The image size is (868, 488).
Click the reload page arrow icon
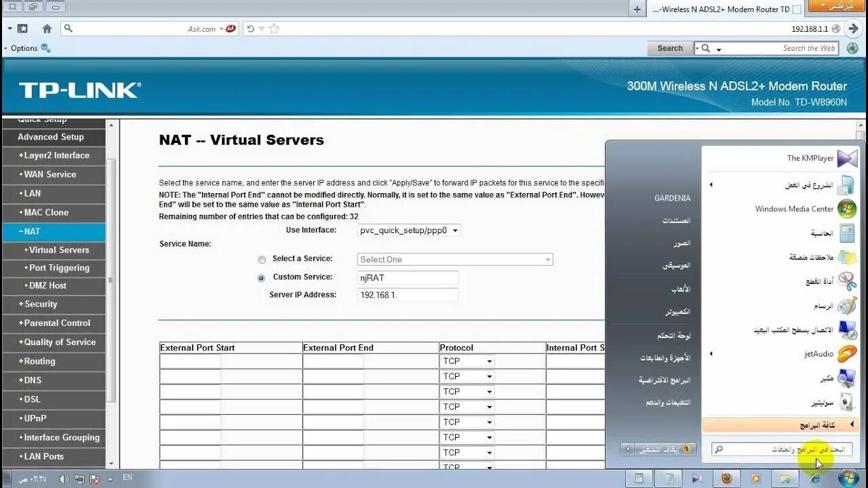(250, 28)
